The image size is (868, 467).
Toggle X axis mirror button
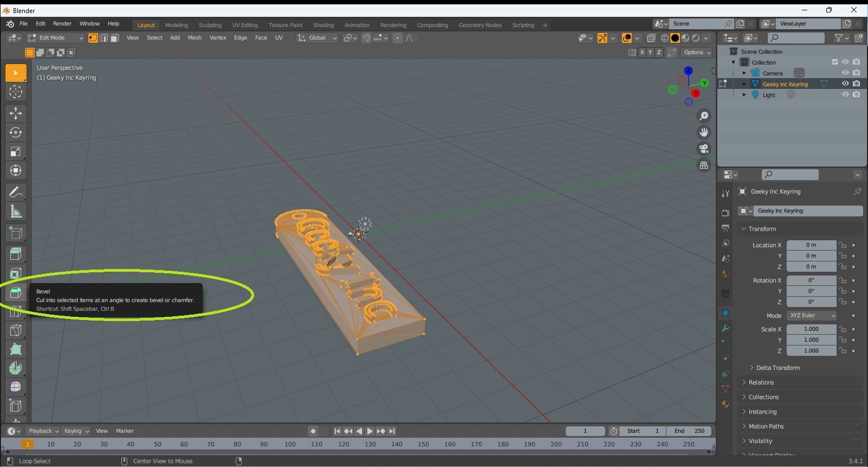coord(642,53)
